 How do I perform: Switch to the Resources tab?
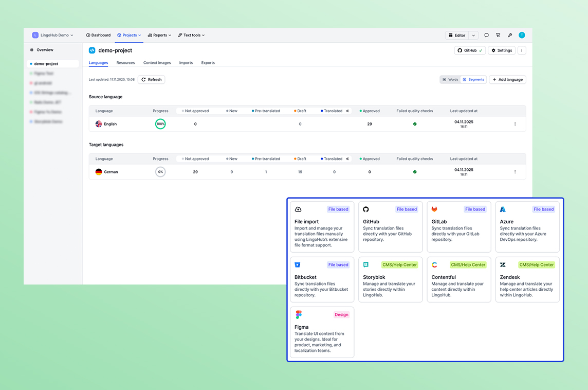(x=125, y=63)
